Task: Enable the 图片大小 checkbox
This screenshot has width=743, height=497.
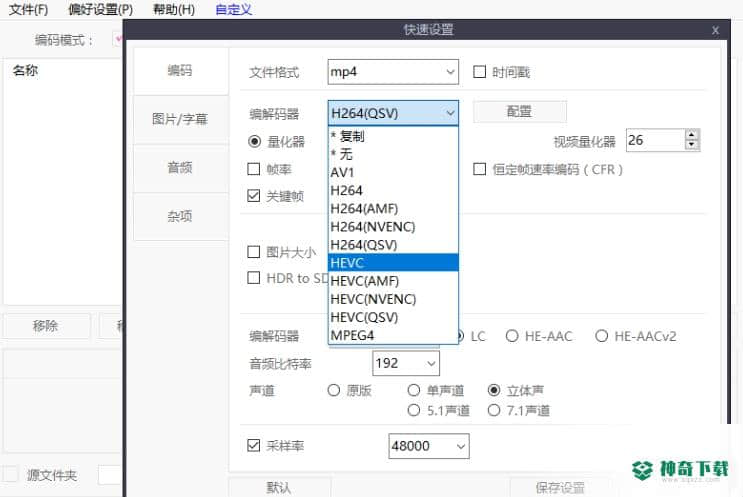Action: (x=254, y=252)
